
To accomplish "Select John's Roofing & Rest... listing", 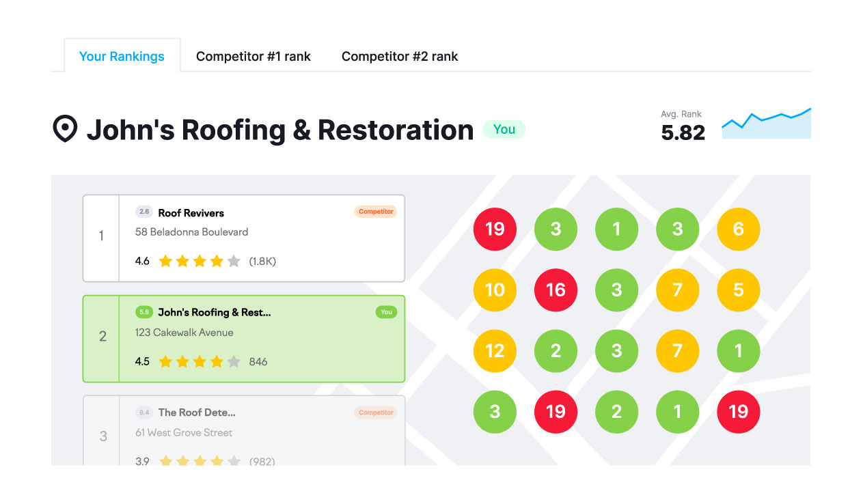I will click(x=243, y=339).
